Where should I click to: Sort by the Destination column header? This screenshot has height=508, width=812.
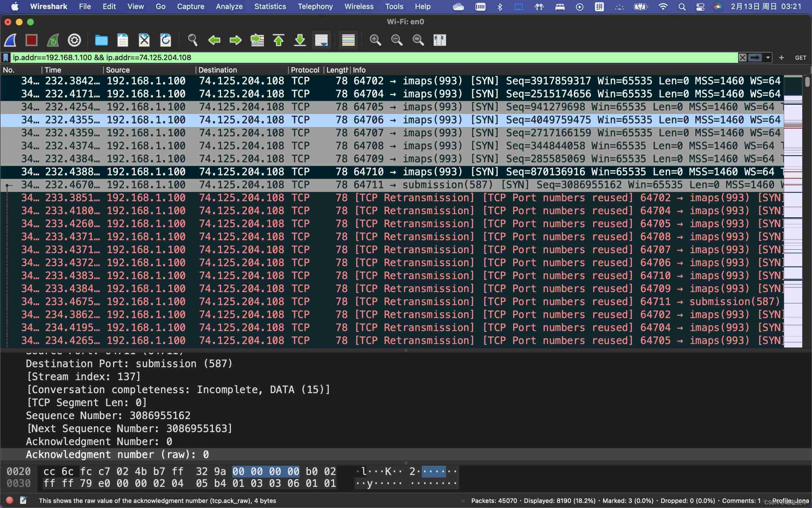(242, 70)
